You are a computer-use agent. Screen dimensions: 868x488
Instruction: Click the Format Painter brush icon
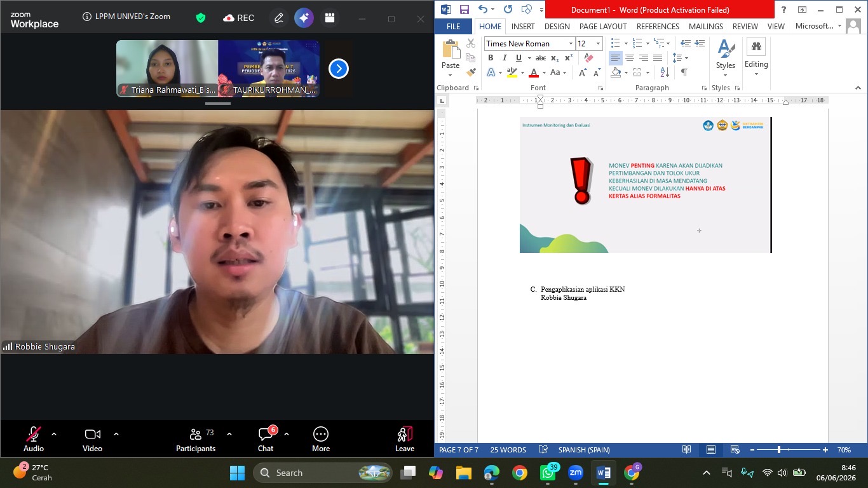[x=471, y=72]
